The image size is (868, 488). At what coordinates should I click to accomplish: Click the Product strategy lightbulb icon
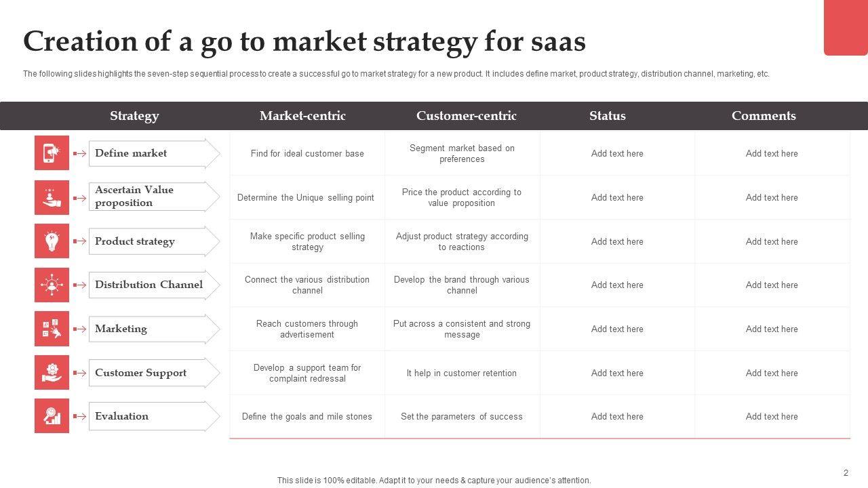(x=52, y=241)
